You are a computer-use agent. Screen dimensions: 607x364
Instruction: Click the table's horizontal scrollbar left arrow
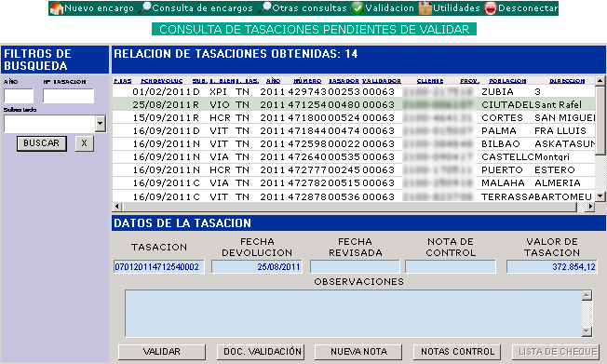(x=117, y=207)
